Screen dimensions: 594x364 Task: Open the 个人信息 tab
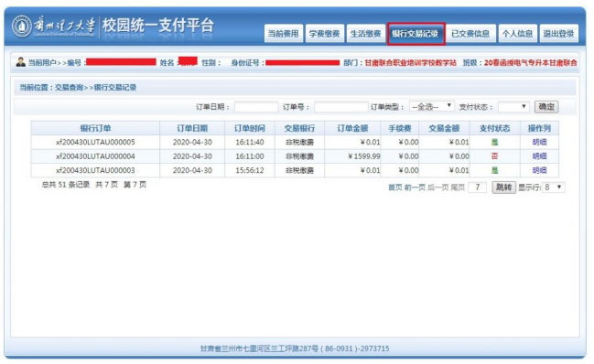[x=517, y=34]
